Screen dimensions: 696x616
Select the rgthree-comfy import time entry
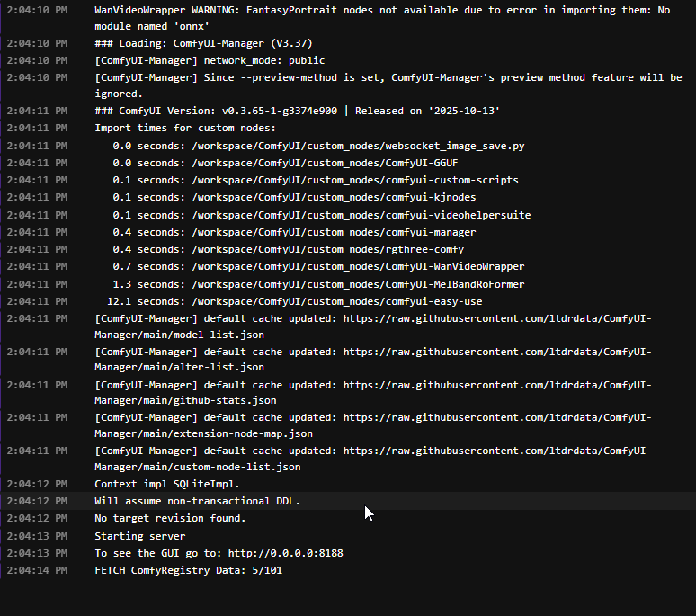coord(288,249)
